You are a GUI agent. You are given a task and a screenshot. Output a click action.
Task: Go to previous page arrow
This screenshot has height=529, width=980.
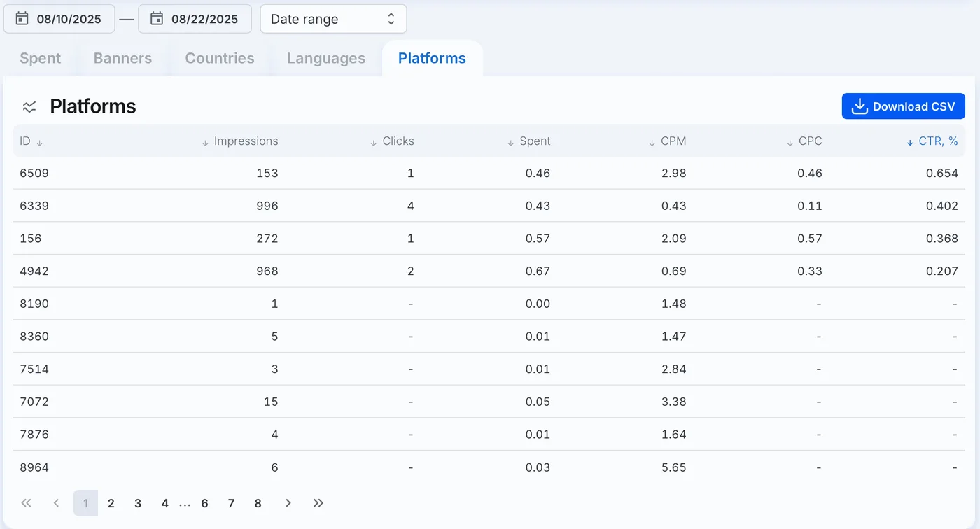57,503
